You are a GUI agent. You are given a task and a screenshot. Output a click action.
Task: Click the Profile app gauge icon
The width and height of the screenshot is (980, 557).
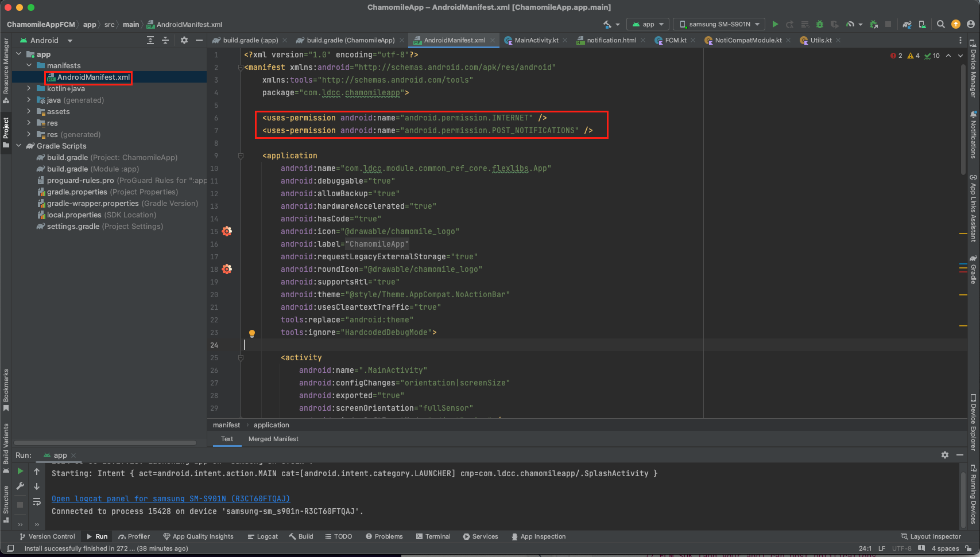pyautogui.click(x=850, y=24)
